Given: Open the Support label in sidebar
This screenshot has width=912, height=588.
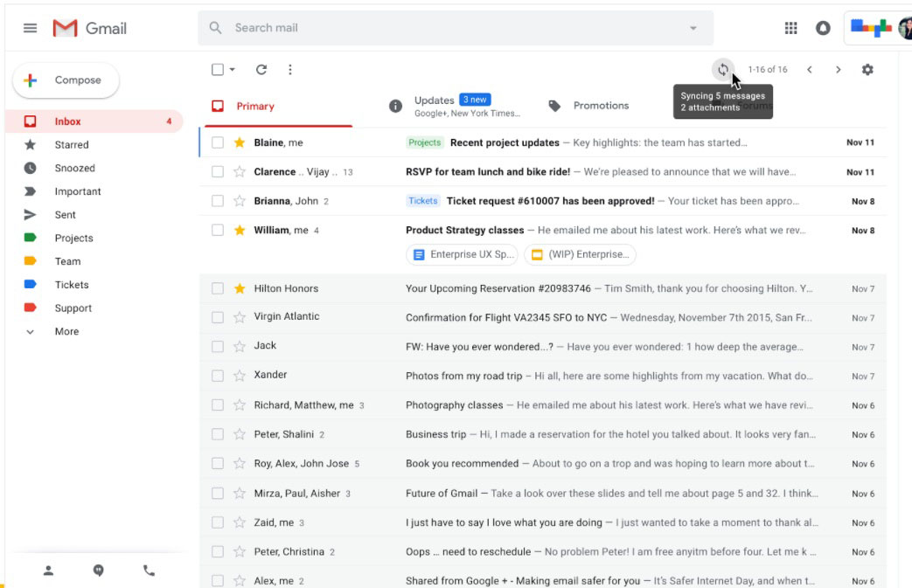Looking at the screenshot, I should tap(73, 308).
